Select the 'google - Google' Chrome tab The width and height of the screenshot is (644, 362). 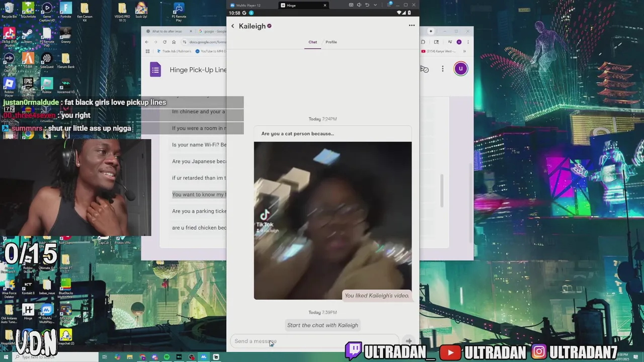[x=211, y=31]
